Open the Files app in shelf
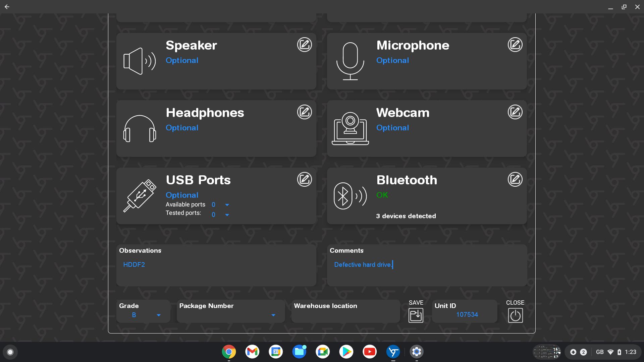The image size is (644, 362). tap(299, 352)
